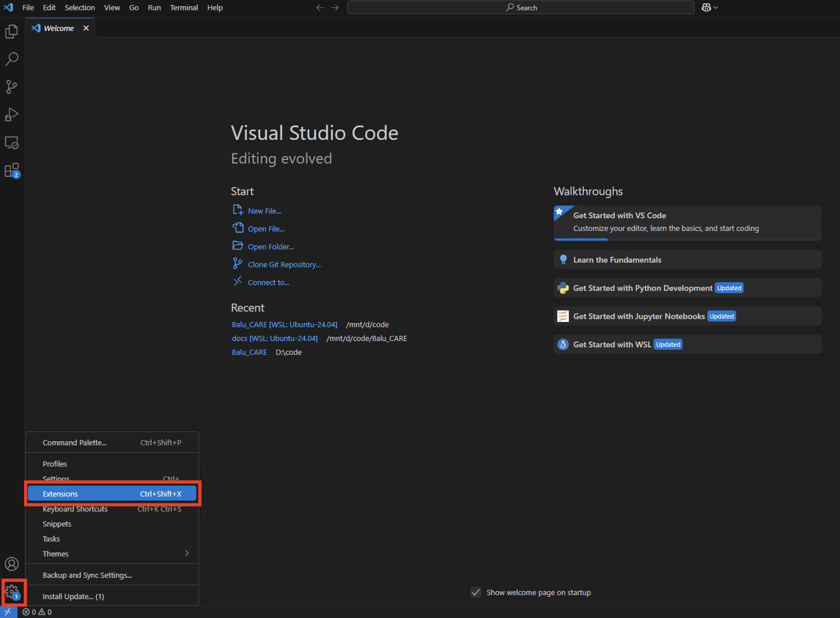Choose Profiles from the Manage menu
Image resolution: width=840 pixels, height=618 pixels.
pos(112,464)
